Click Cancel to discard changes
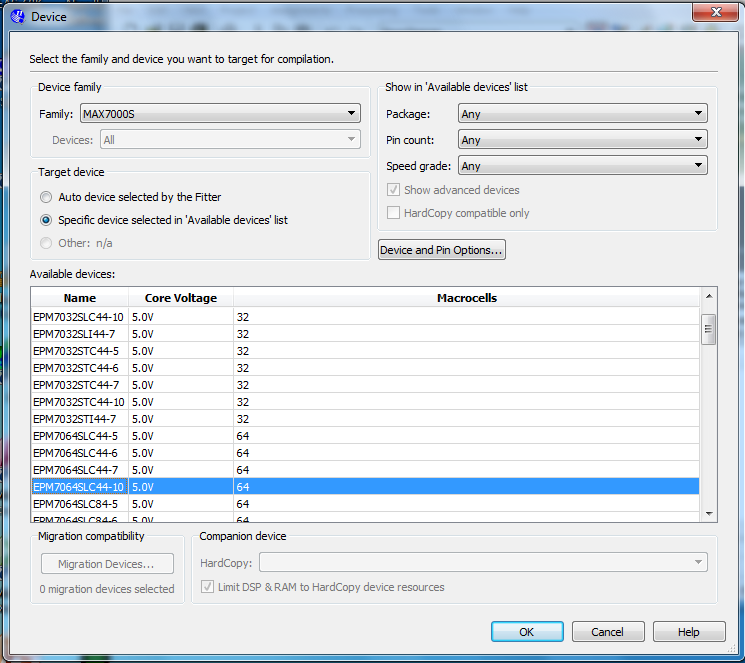Image resolution: width=745 pixels, height=663 pixels. 608,632
